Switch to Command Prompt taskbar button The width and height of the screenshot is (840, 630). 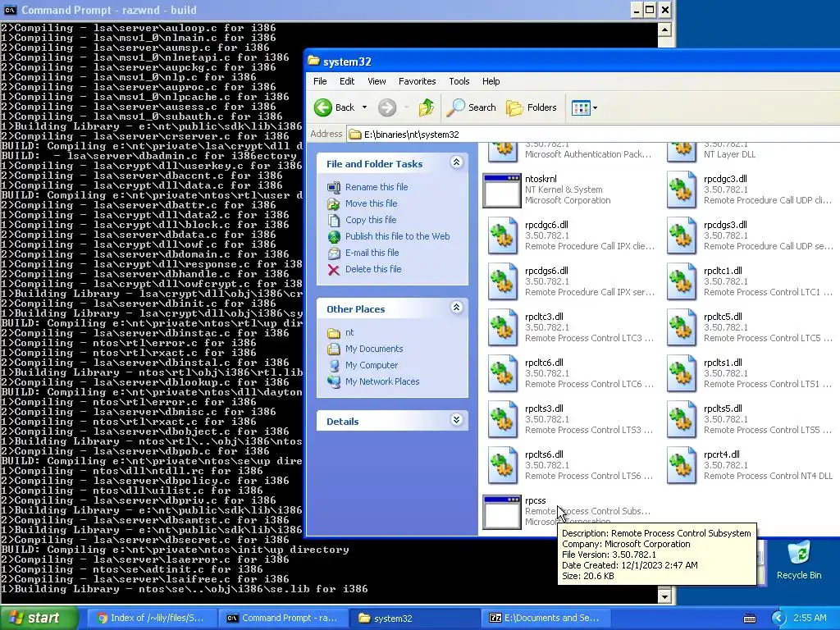click(282, 619)
